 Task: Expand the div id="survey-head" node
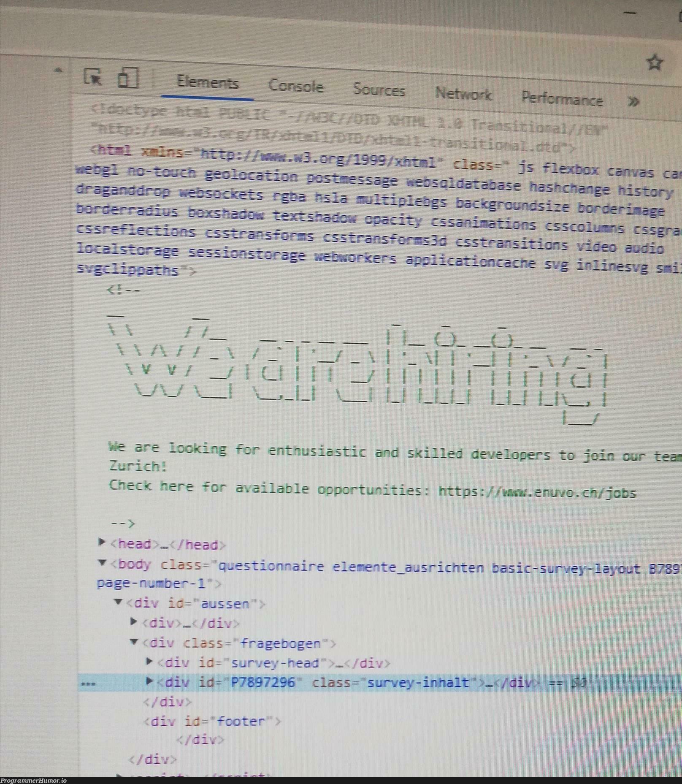point(149,661)
